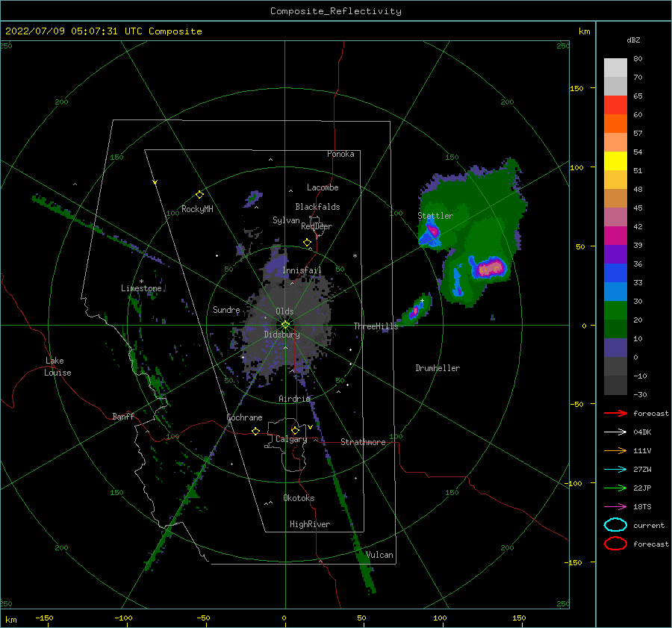Click the yellow diamond marker near RockyMH

coord(199,195)
